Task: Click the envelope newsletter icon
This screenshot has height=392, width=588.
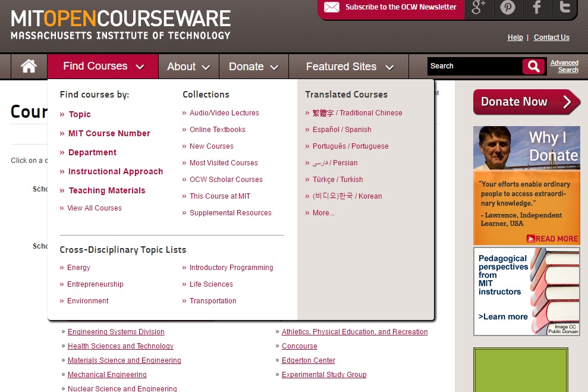Action: 332,7
